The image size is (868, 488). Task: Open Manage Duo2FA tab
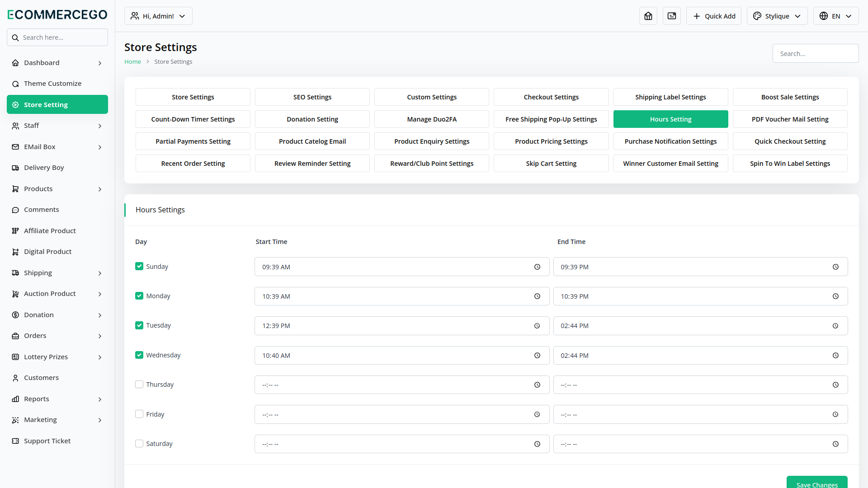click(x=432, y=119)
